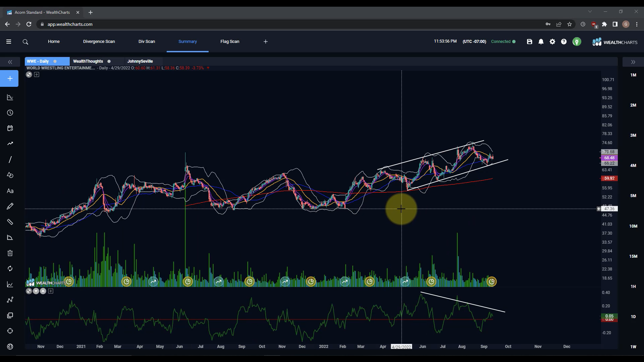
Task: Open the Divergence Scan tab
Action: (99, 42)
